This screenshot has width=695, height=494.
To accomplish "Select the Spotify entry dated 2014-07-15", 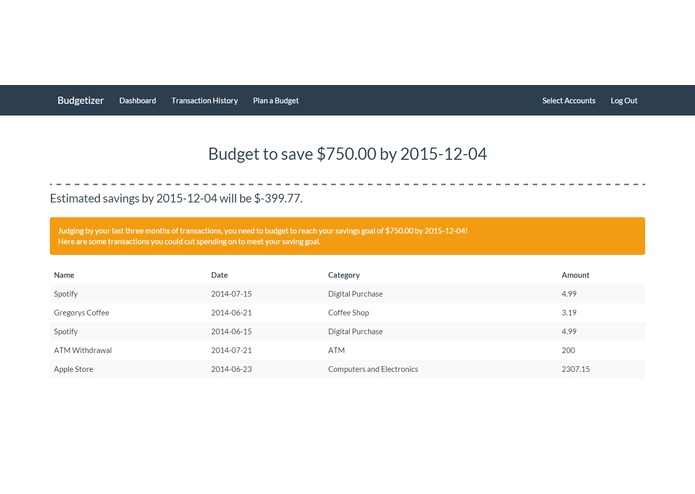I will click(66, 294).
